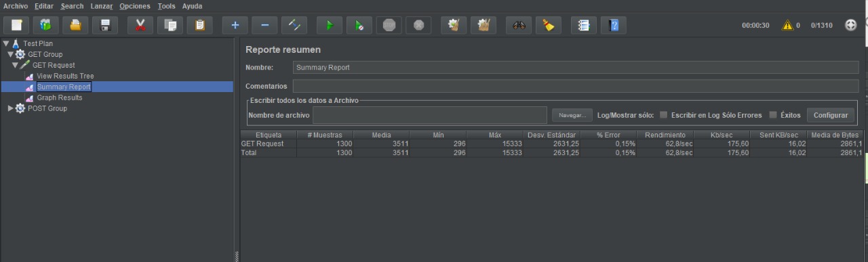Viewport: 868px width, 262px height.
Task: Select GET Group thread group
Action: coord(45,54)
